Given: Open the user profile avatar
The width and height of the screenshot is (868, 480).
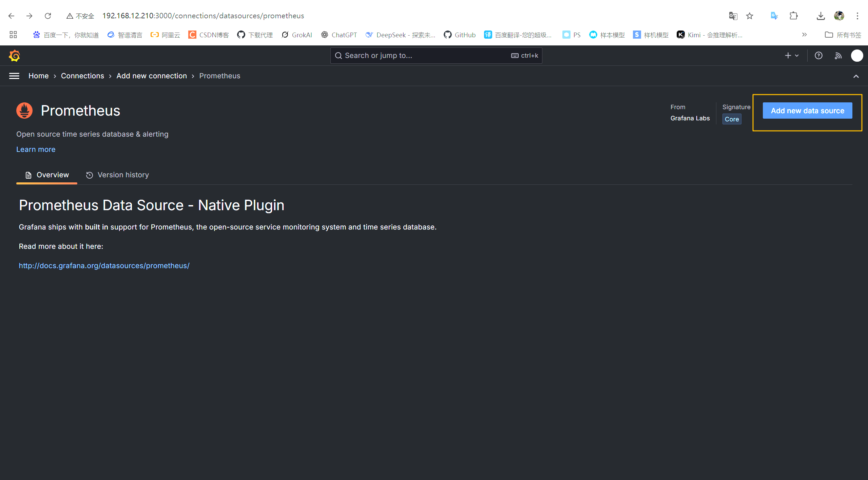Looking at the screenshot, I should [857, 56].
